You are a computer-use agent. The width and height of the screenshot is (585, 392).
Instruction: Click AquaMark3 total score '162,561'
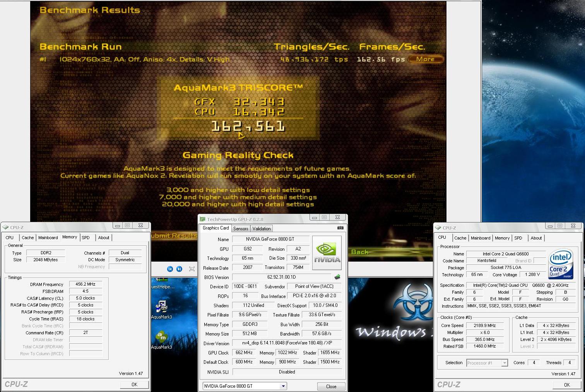(x=248, y=127)
